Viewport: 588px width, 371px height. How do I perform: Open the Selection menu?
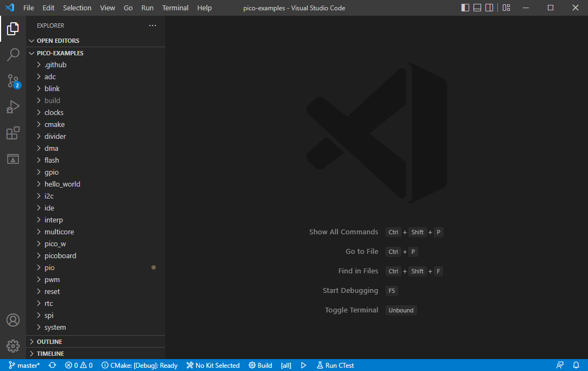tap(77, 8)
